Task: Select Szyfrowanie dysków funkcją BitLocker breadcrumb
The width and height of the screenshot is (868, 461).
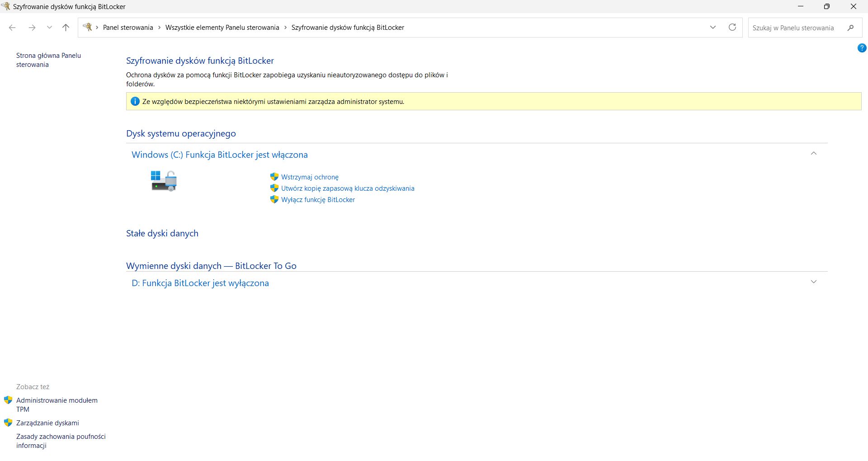Action: [x=348, y=28]
